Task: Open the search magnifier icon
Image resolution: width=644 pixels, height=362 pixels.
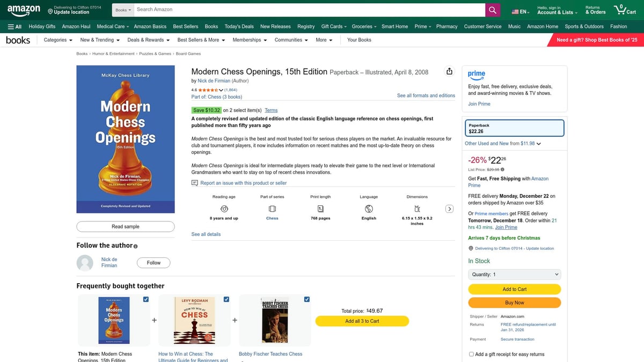Action: tap(492, 9)
